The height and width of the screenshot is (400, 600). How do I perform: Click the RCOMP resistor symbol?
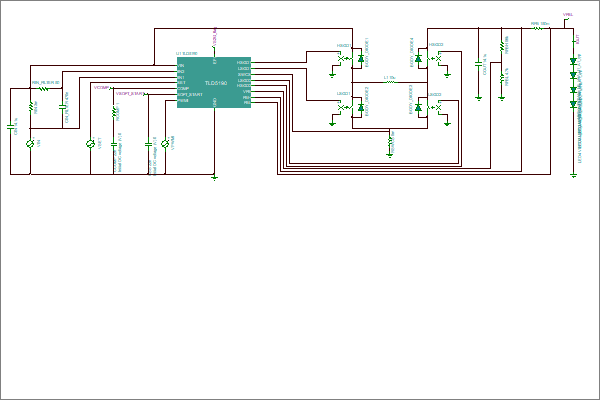tap(114, 112)
